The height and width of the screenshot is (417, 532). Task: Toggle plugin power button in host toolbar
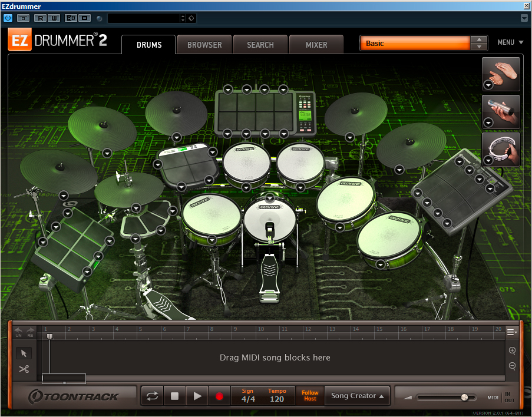pos(8,18)
